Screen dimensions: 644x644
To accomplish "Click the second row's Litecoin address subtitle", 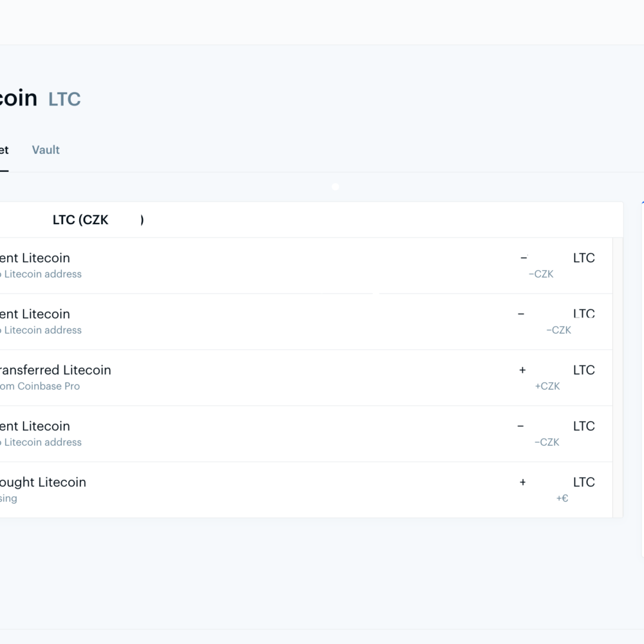I will pyautogui.click(x=43, y=330).
